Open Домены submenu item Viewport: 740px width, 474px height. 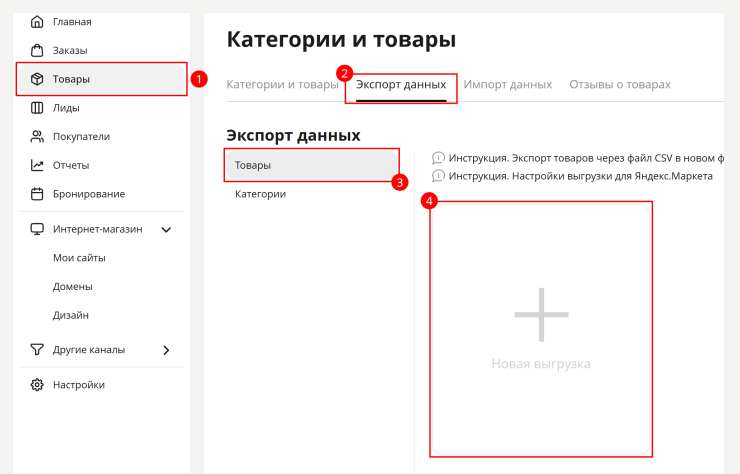coord(73,287)
